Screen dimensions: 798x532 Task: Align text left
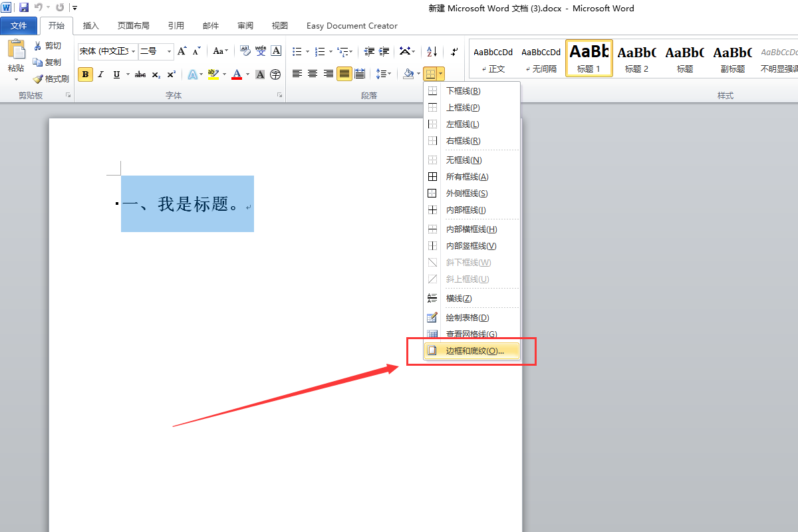pos(297,74)
